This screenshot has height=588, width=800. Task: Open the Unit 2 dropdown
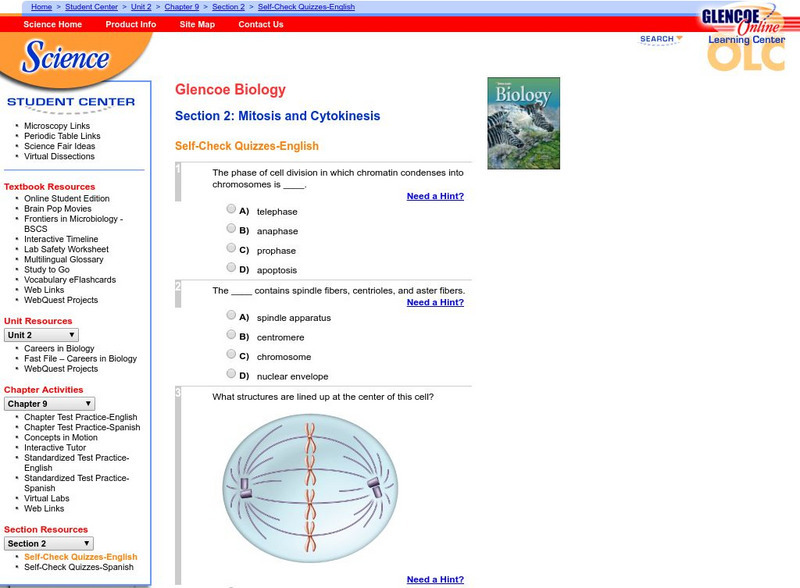tap(41, 335)
